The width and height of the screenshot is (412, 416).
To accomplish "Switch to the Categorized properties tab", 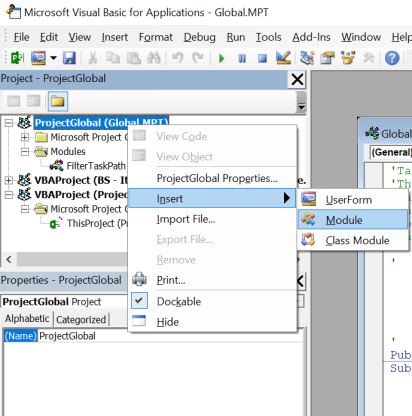I will pos(81,319).
